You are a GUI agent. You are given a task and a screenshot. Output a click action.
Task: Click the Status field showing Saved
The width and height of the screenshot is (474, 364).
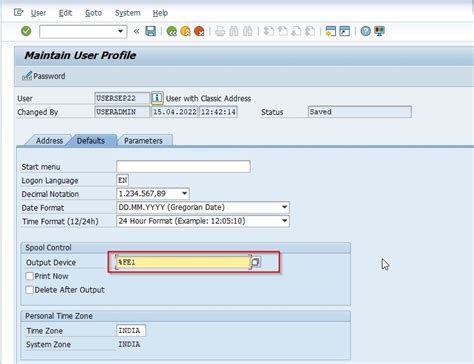[360, 112]
